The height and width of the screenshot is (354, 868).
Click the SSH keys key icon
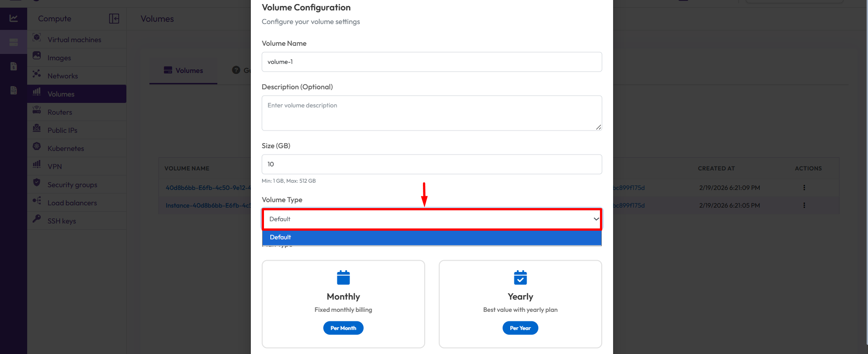click(37, 219)
